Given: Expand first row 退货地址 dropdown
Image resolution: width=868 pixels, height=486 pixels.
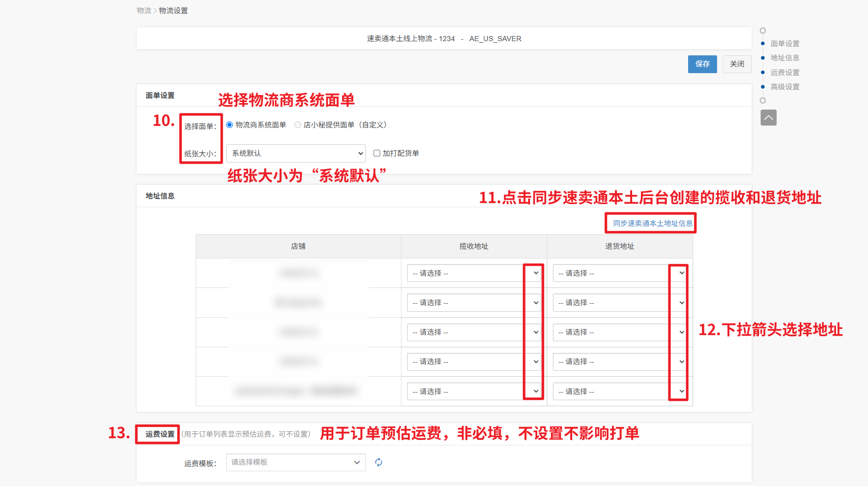Looking at the screenshot, I should (619, 273).
